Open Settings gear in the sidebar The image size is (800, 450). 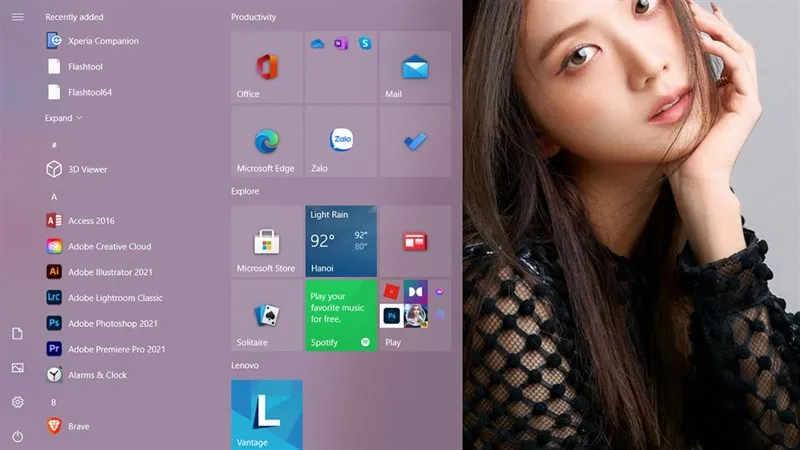17,402
